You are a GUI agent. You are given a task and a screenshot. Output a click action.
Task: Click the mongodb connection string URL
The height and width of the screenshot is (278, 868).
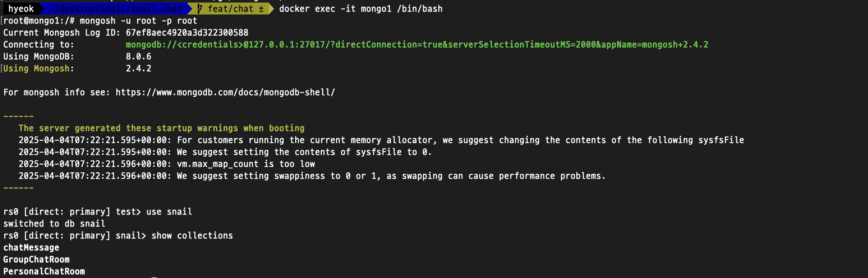[417, 45]
